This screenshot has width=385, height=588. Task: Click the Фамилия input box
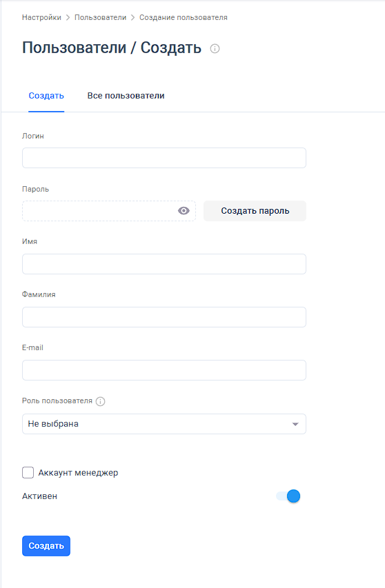pos(164,317)
